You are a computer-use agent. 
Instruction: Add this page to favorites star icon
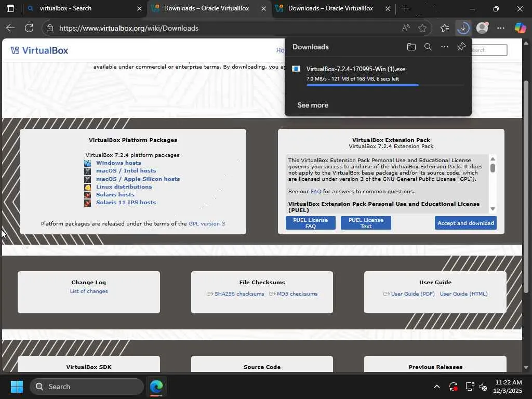pyautogui.click(x=422, y=28)
